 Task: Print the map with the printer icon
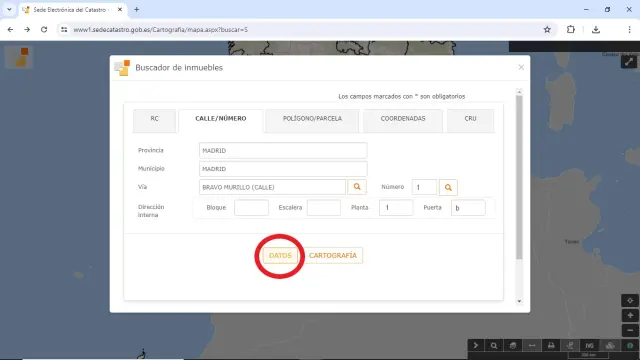tap(551, 345)
